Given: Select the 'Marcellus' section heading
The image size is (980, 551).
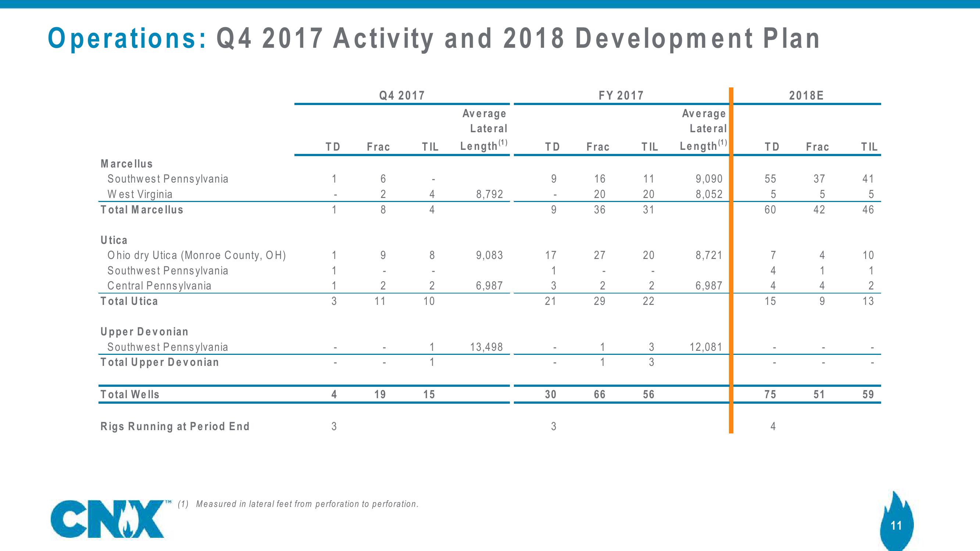Looking at the screenshot, I should point(127,164).
